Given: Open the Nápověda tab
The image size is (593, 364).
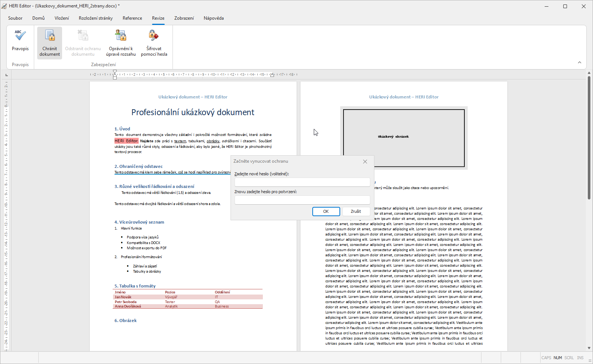Looking at the screenshot, I should click(x=213, y=18).
